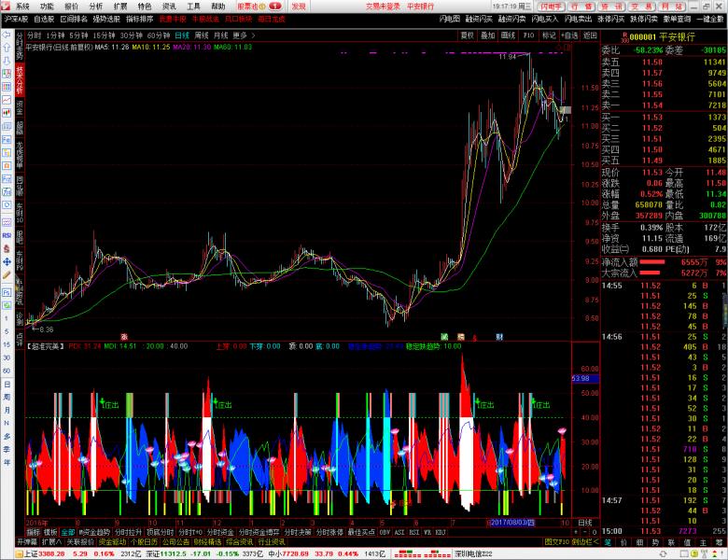Screen dimensions: 728x560
Task: Switch chart to 1分钟 period
Action: 55,35
